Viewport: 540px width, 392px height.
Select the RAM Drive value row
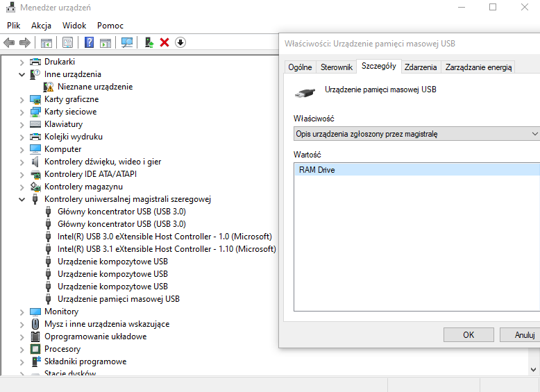417,170
